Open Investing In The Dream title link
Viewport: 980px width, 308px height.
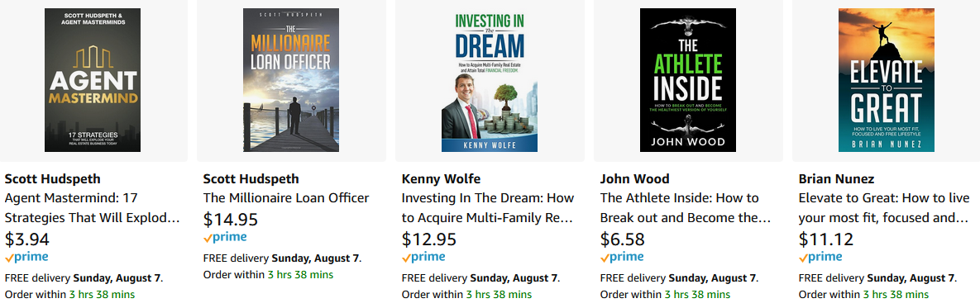(x=487, y=208)
